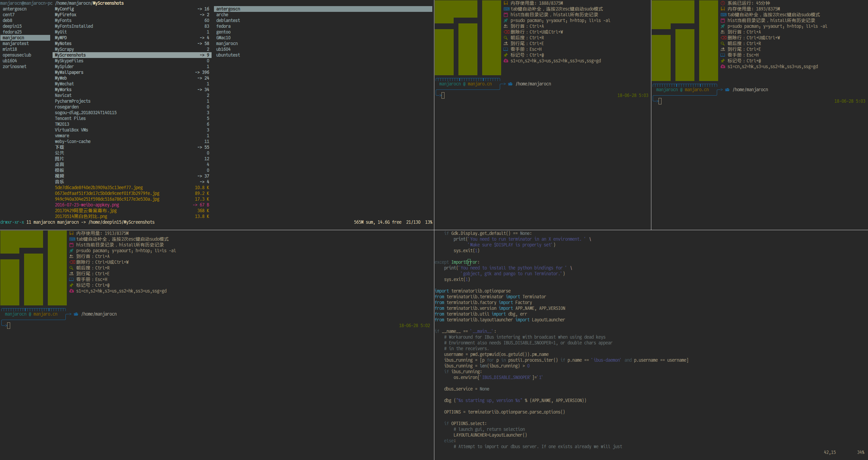The width and height of the screenshot is (868, 460).
Task: Click blue folder icon before /home/manjarocn in 5:02 terminal
Action: 76,314
